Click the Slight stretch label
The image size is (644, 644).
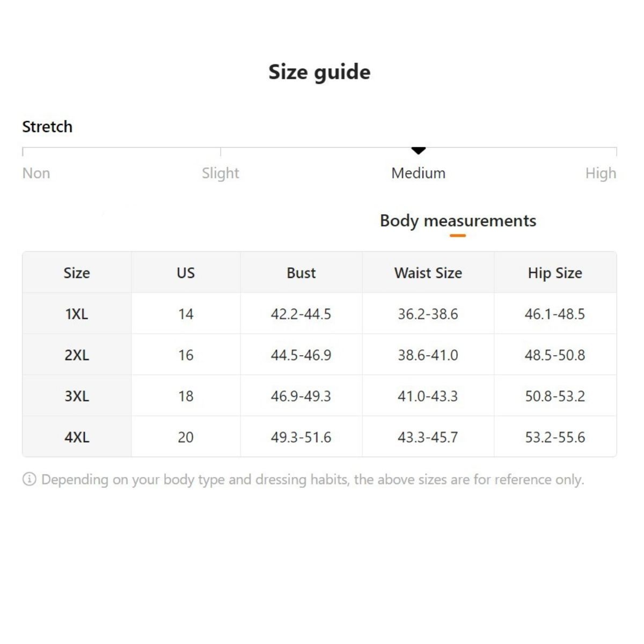[220, 173]
